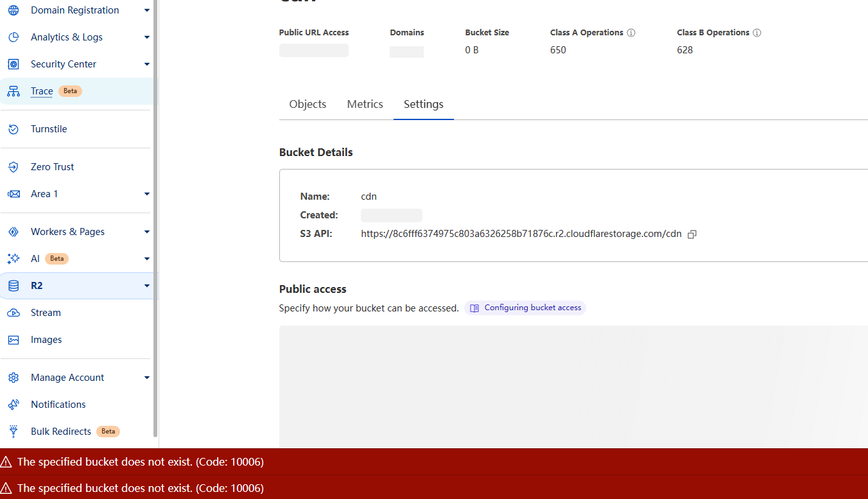868x499 pixels.
Task: Collapse the R2 section arrow
Action: click(147, 286)
